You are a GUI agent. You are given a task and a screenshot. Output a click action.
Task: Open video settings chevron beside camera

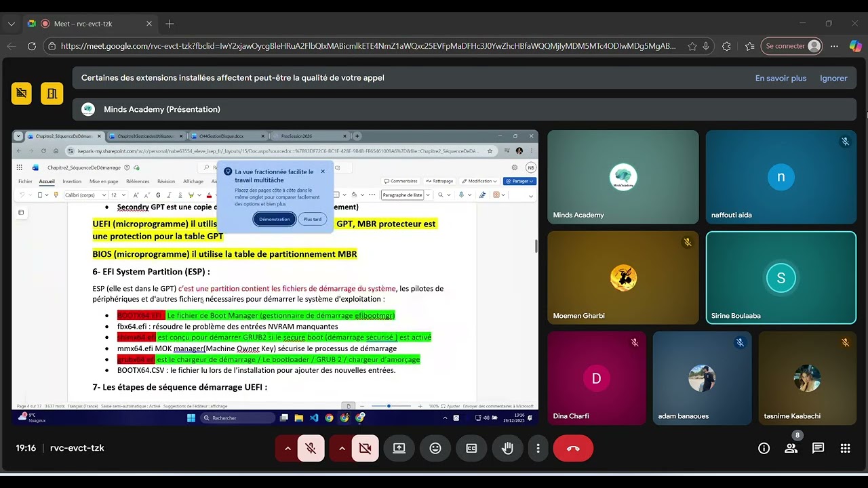click(342, 448)
